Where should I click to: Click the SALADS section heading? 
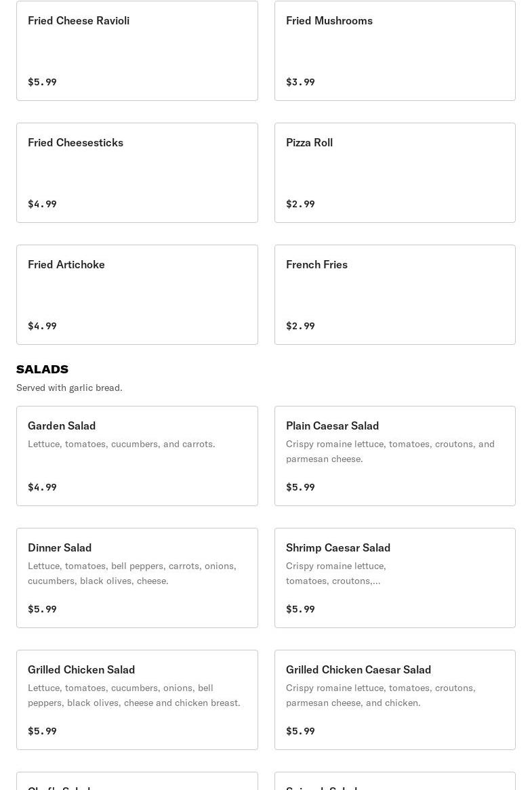pos(42,369)
